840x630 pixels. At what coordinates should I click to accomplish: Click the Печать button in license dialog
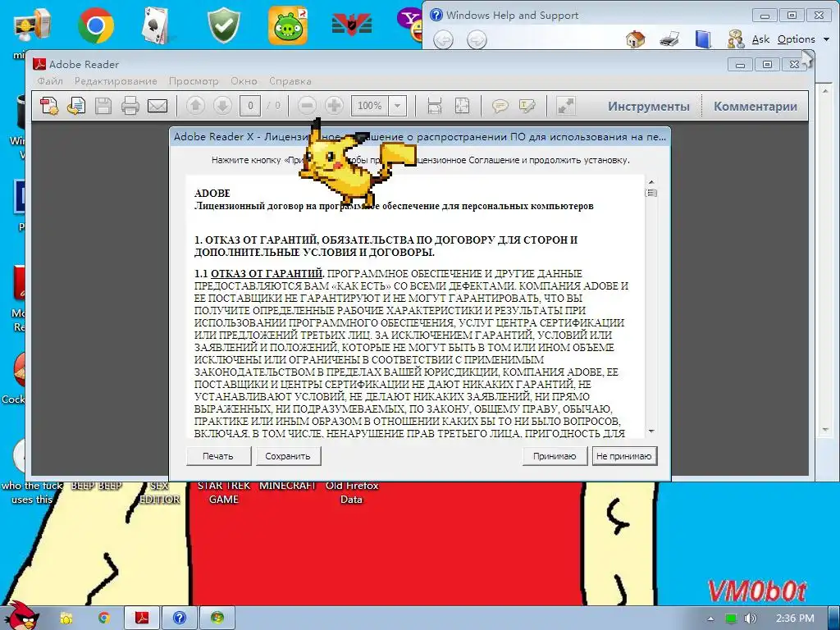click(218, 456)
